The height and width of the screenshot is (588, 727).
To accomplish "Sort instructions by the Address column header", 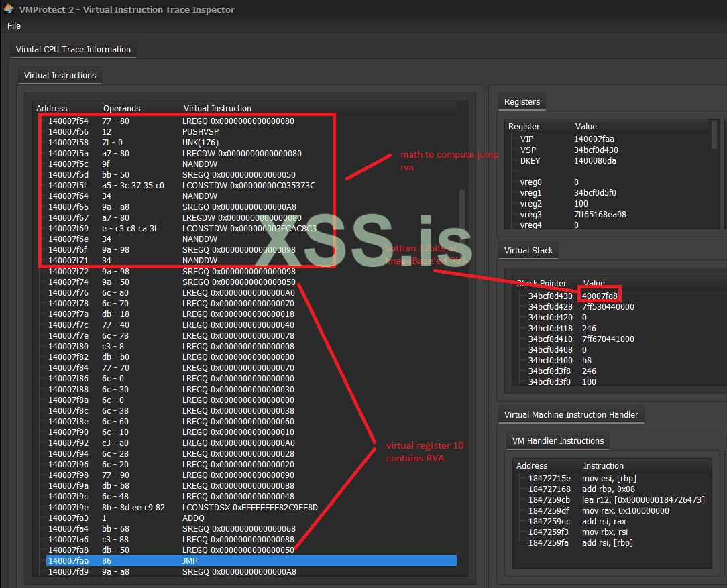I will pyautogui.click(x=52, y=108).
